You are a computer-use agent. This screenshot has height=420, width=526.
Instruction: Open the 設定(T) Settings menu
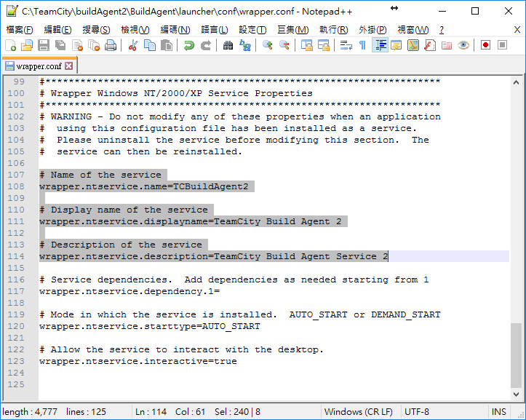(x=252, y=30)
